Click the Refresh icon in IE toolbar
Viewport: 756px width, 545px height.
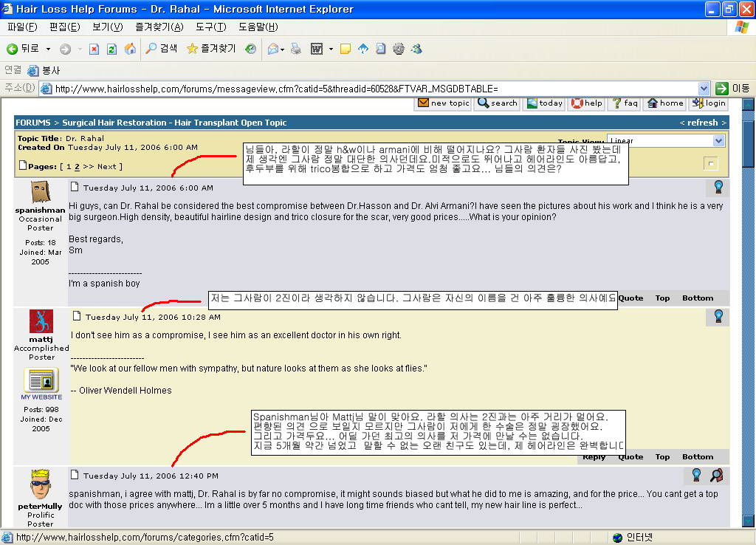pyautogui.click(x=112, y=49)
